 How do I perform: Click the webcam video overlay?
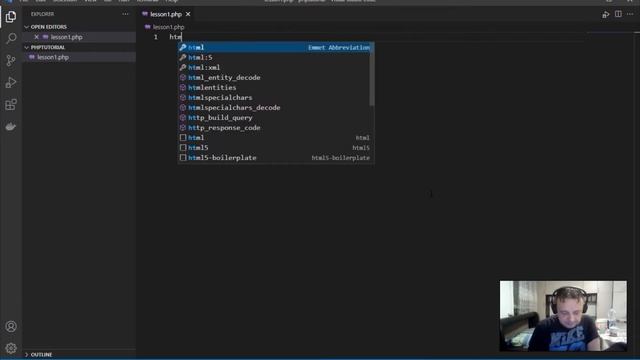coord(563,316)
